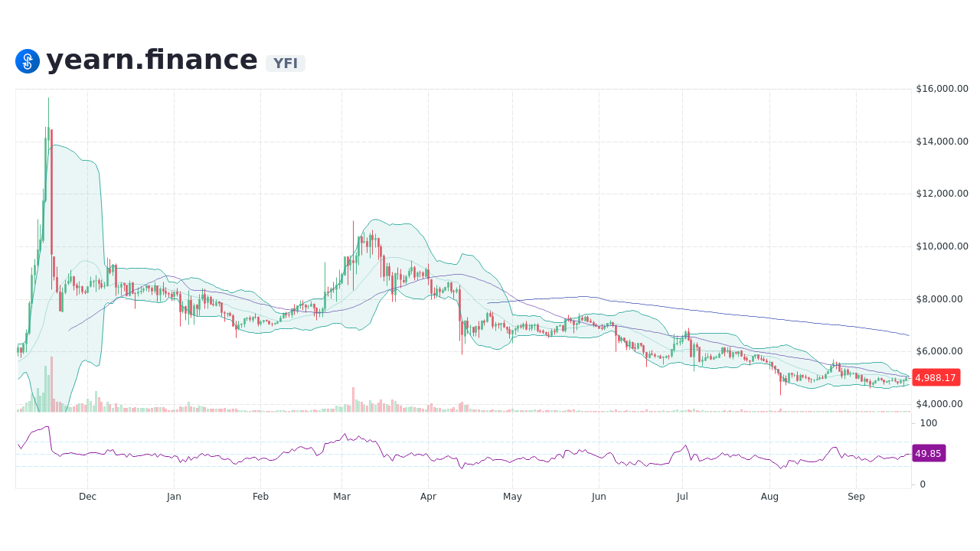This screenshot has height=551, width=980.
Task: Click the Jun date axis label
Action: tap(599, 497)
